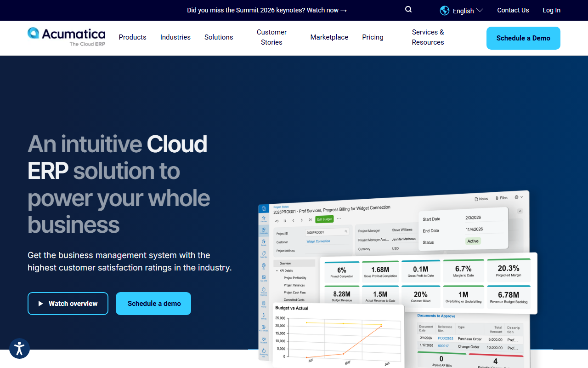Screen dimensions: 588x368
Task: Open the Solutions menu
Action: [x=219, y=37]
